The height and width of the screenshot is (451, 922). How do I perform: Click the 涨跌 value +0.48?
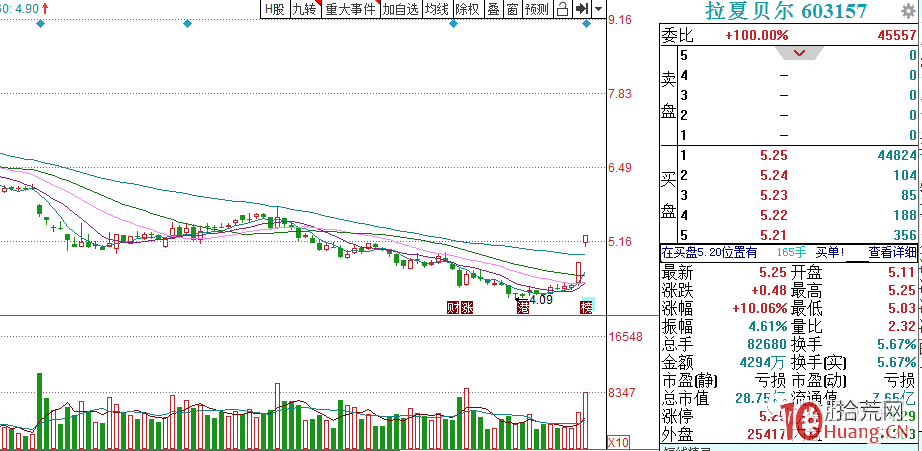[769, 290]
